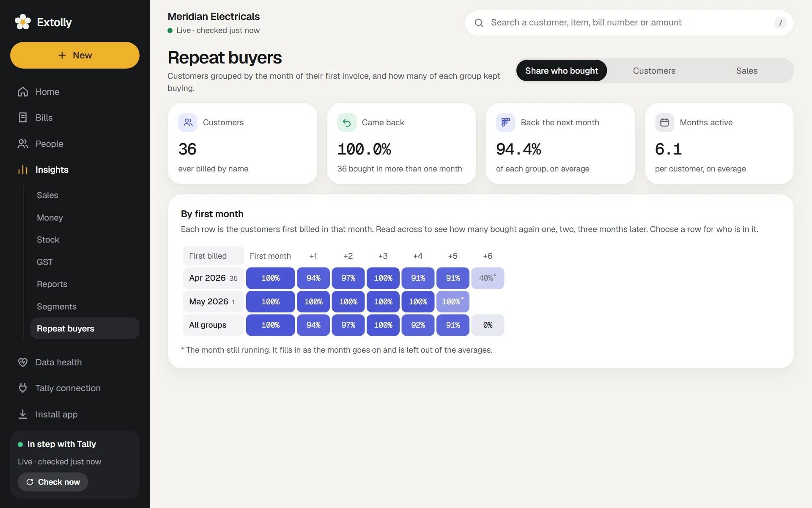Click the Back the next month grid icon

click(505, 123)
